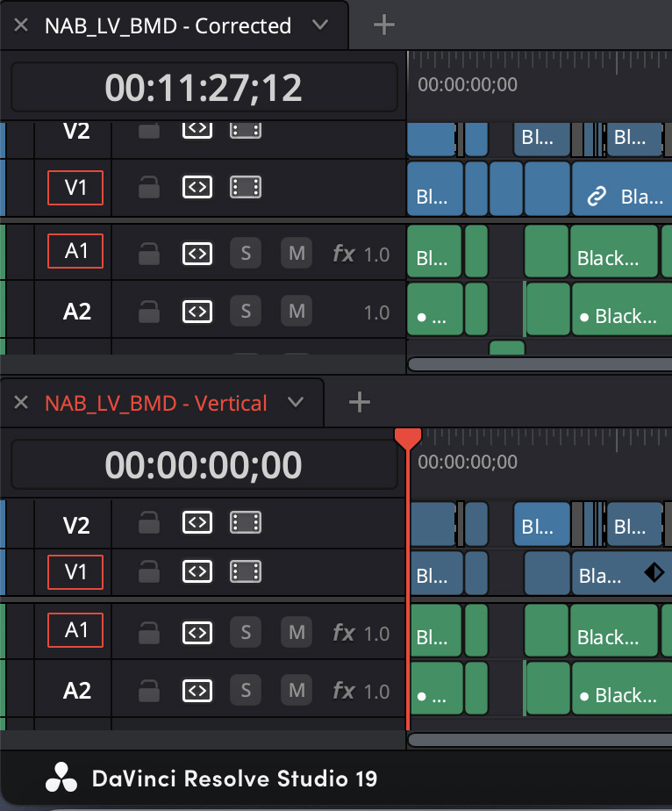Click the DaVinci Resolve logo icon

[61, 778]
